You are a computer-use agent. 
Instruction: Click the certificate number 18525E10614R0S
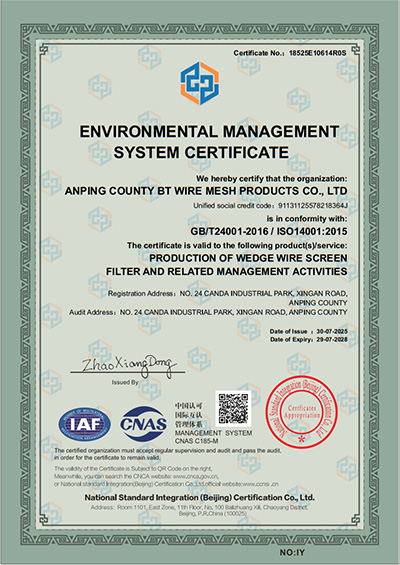pyautogui.click(x=317, y=53)
